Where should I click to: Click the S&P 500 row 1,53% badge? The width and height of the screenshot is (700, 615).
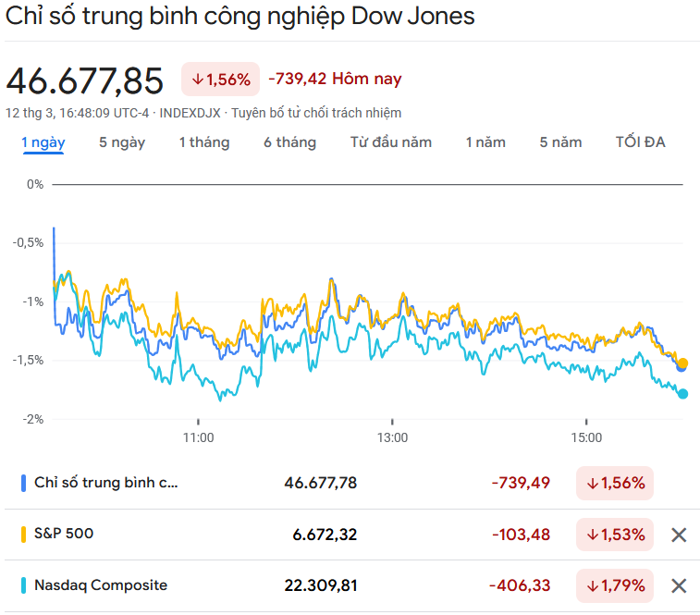click(x=615, y=535)
